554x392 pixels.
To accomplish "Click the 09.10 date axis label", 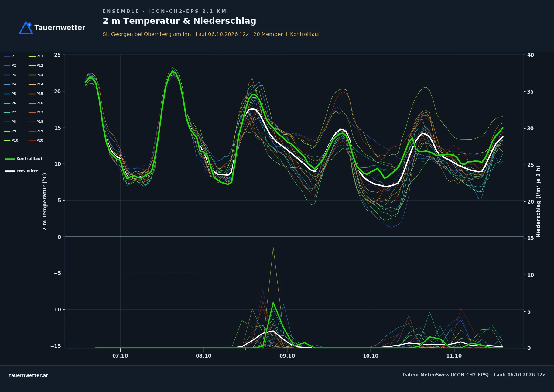I will [287, 356].
